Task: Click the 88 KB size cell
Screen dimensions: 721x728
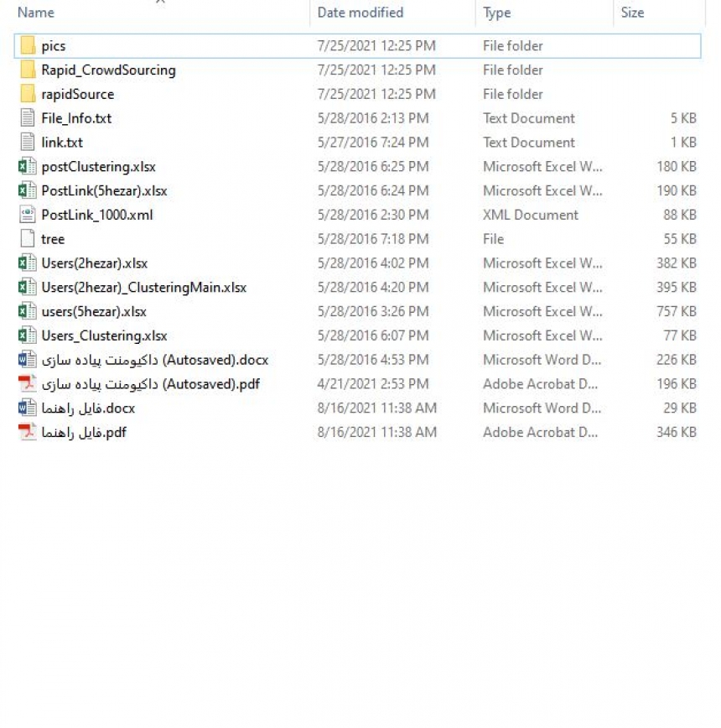Action: pos(680,215)
